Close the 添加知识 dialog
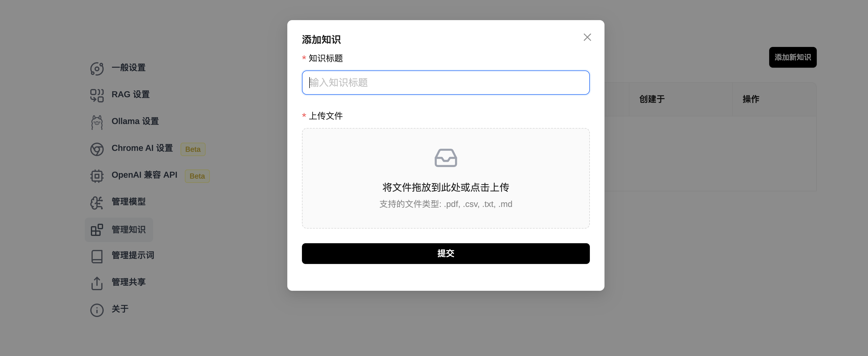 coord(587,37)
